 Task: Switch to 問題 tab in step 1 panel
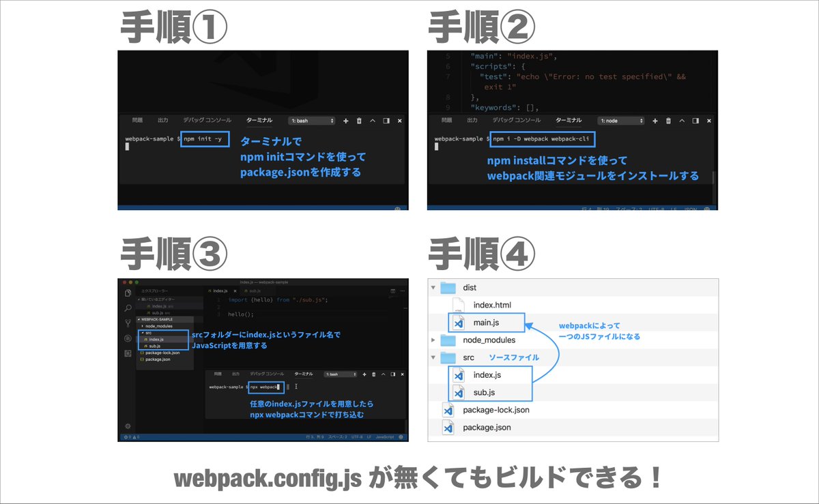[x=138, y=121]
